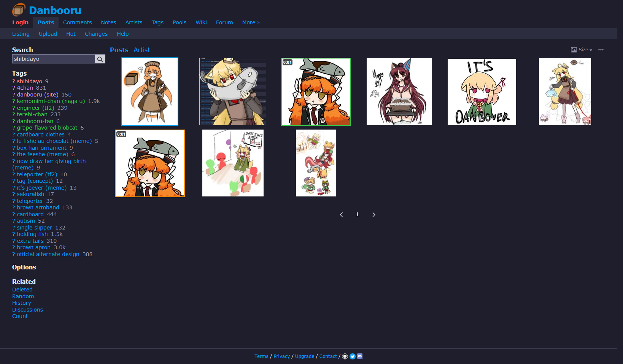Viewport: 623px width, 364px height.
Task: Expand the More » menu
Action: [251, 22]
